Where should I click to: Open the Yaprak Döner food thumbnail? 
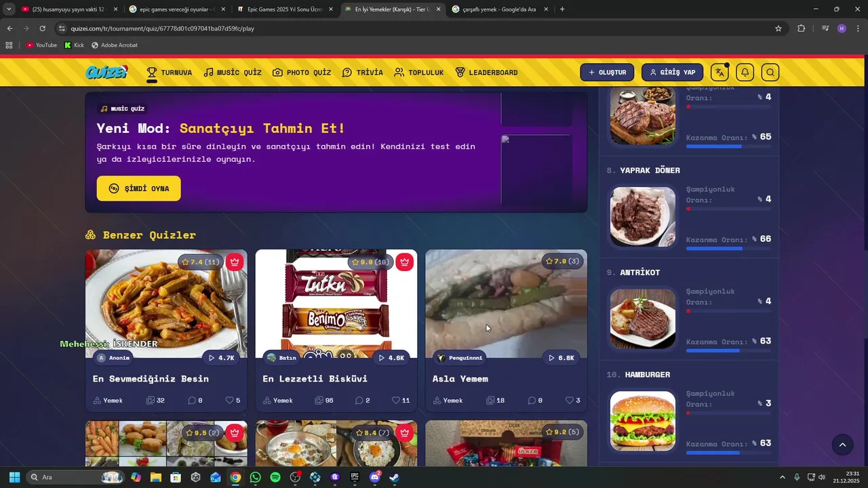click(x=643, y=216)
